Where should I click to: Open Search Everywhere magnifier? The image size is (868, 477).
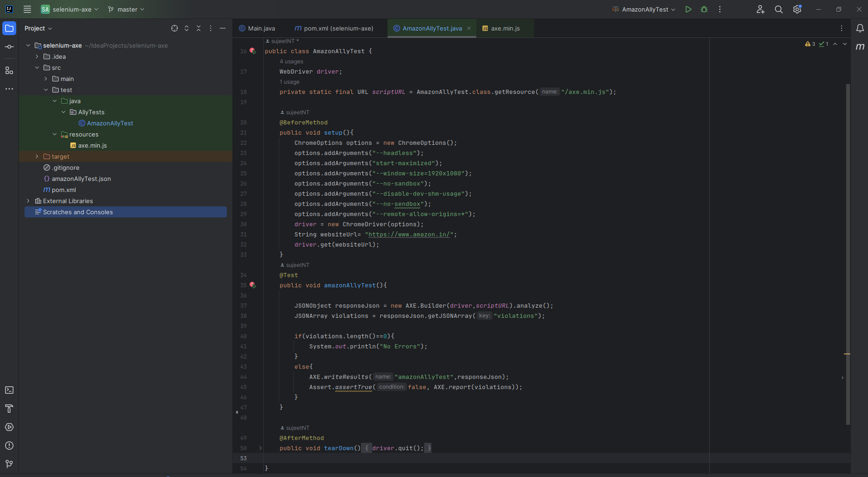click(x=778, y=9)
